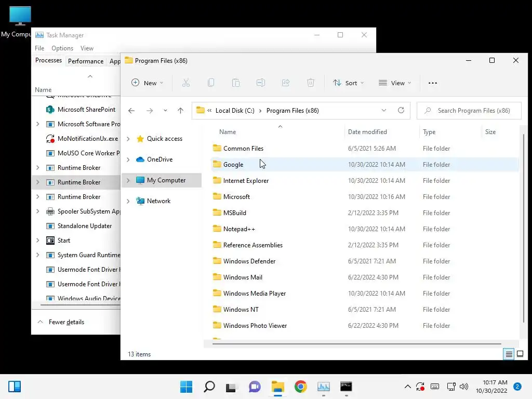Open File menu in Task Manager
Viewport: 532px width, 399px height.
click(39, 48)
